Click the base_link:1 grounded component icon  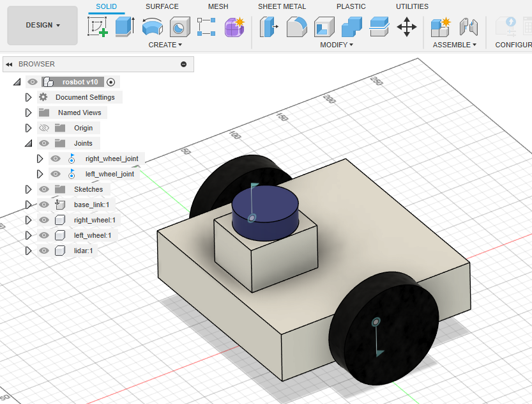point(60,205)
